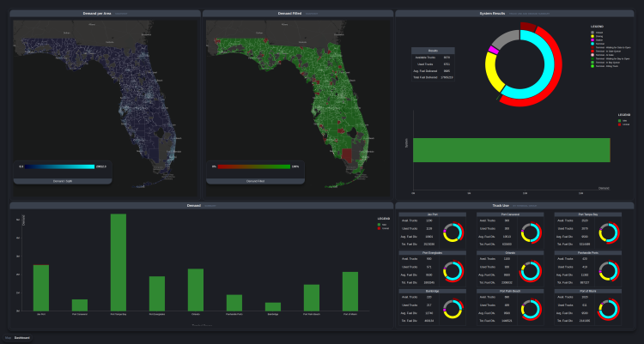The width and height of the screenshot is (644, 344).
Task: Toggle the dark green Waiting for Bay swatch
Action: click(x=592, y=58)
